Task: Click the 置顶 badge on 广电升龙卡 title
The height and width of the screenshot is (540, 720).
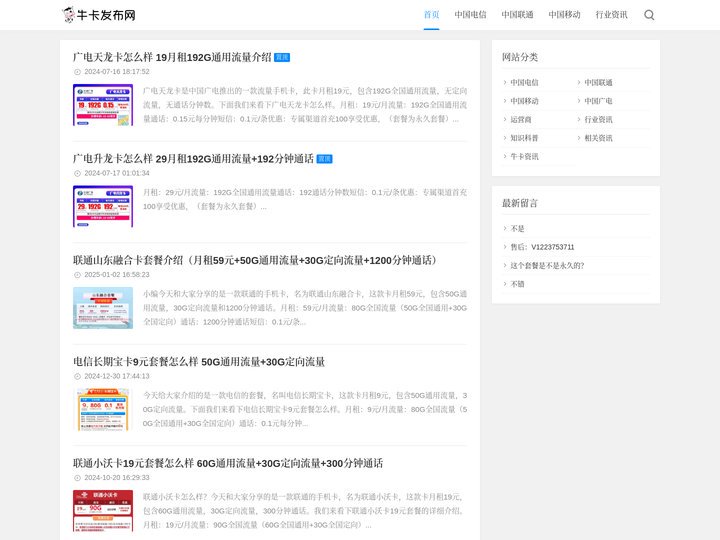Action: (x=324, y=159)
